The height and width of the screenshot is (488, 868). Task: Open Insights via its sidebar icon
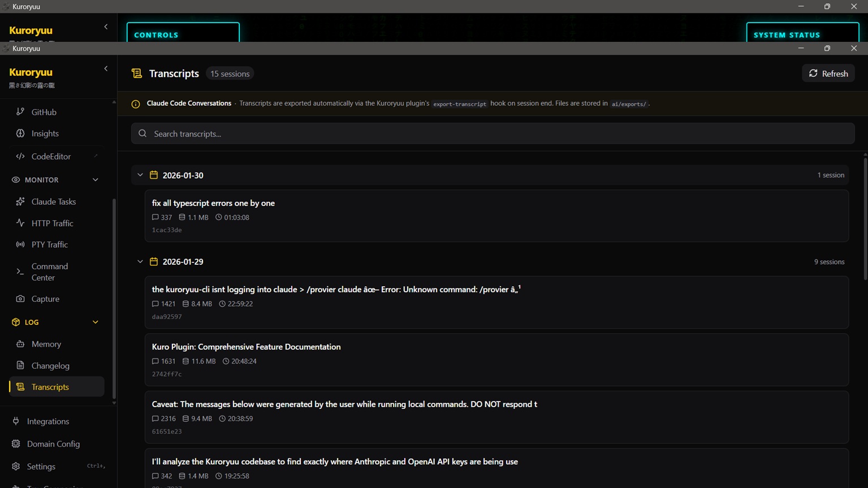[20, 133]
